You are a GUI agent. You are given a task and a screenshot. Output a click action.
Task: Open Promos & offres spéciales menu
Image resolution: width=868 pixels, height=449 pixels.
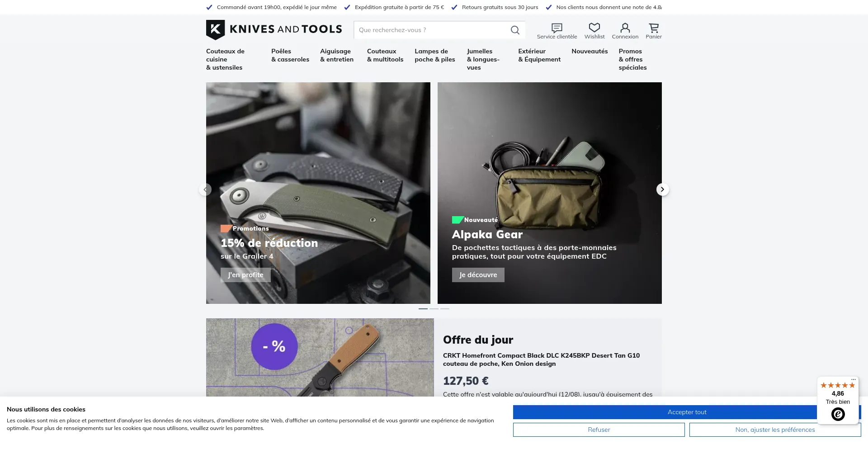coord(633,59)
